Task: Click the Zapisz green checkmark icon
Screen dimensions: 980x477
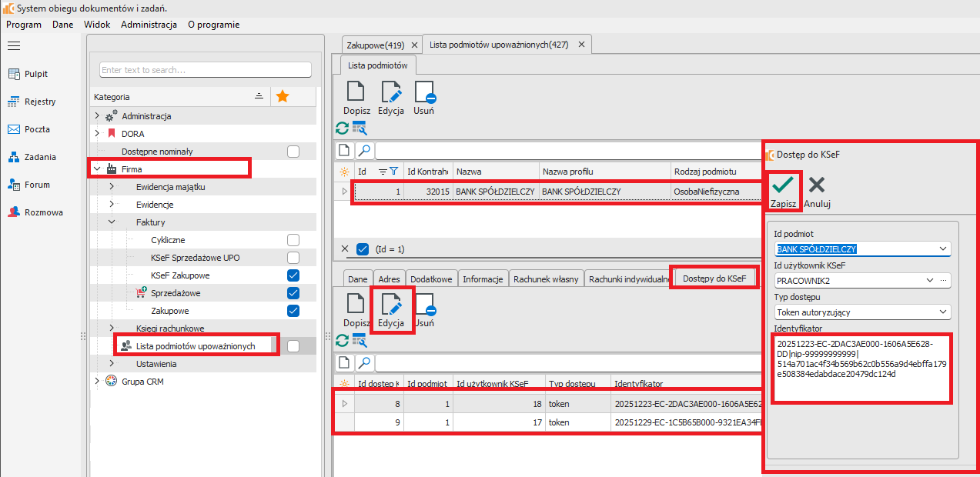Action: (x=784, y=186)
